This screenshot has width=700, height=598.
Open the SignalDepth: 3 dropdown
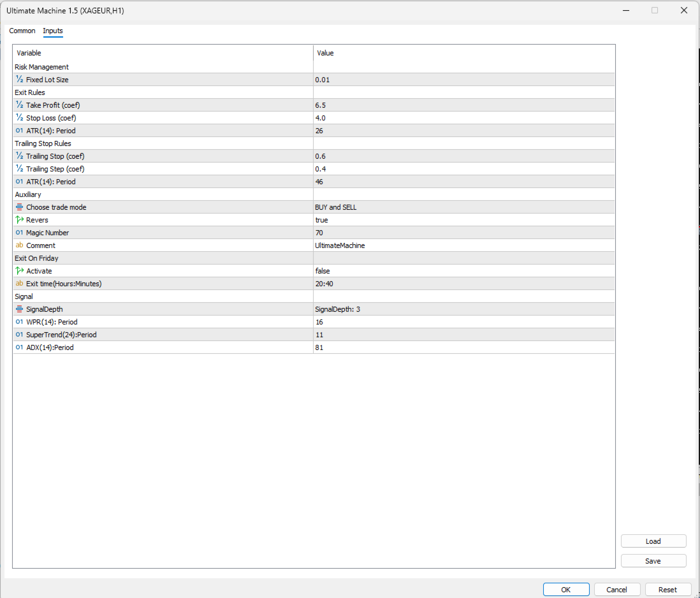click(464, 309)
